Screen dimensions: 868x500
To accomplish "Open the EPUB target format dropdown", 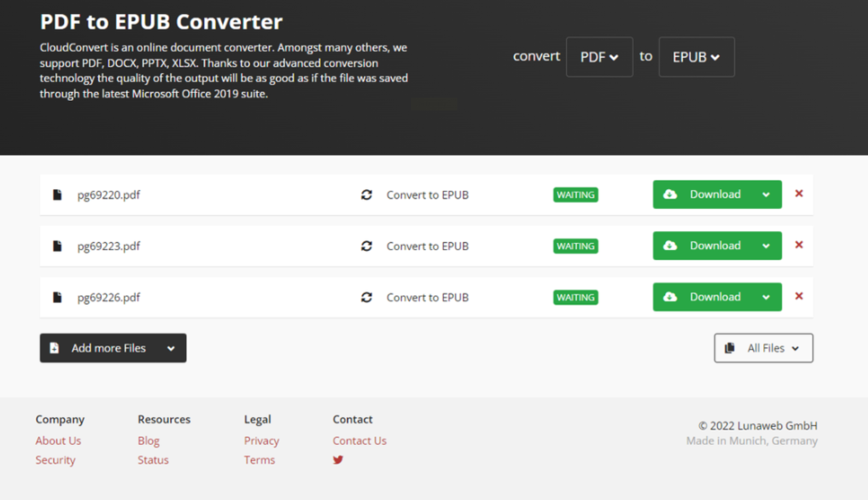I will point(696,57).
